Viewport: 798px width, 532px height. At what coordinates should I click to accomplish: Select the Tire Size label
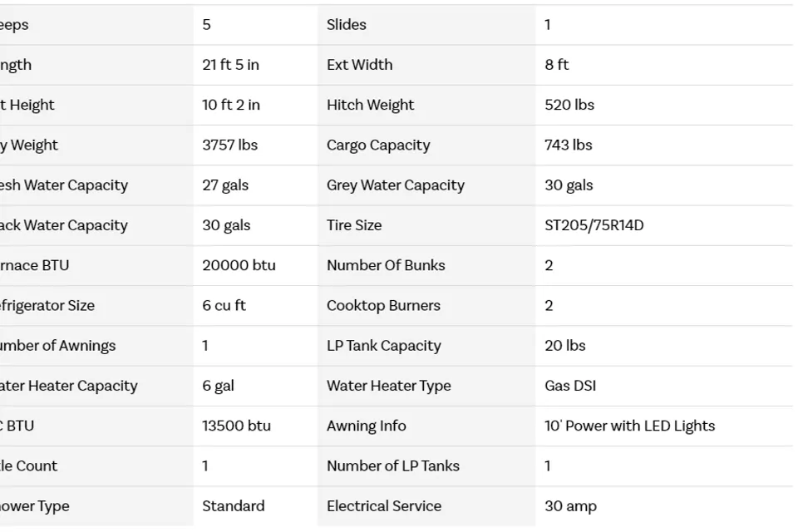click(x=354, y=225)
